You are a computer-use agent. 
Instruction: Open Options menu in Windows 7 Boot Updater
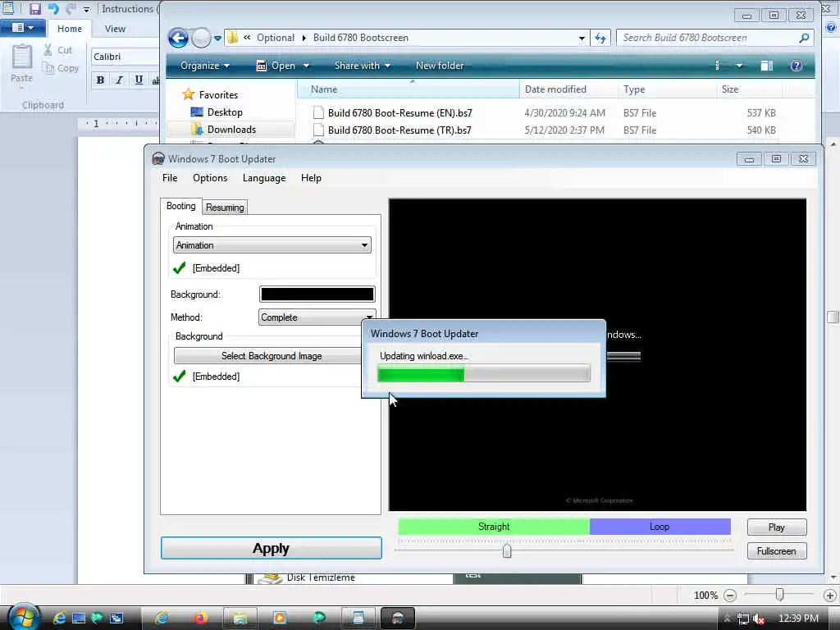[210, 178]
